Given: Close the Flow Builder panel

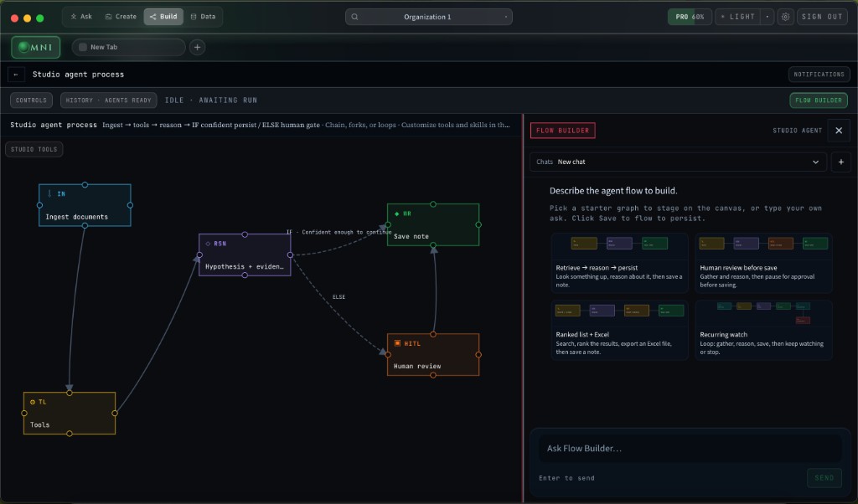Looking at the screenshot, I should point(839,131).
